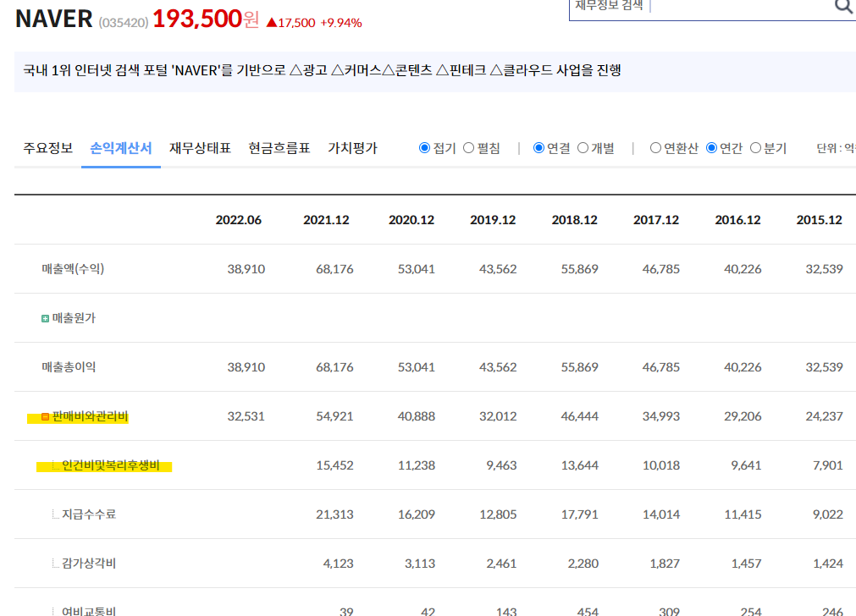Select the 펼침 radio button
The width and height of the screenshot is (856, 616).
pyautogui.click(x=470, y=147)
